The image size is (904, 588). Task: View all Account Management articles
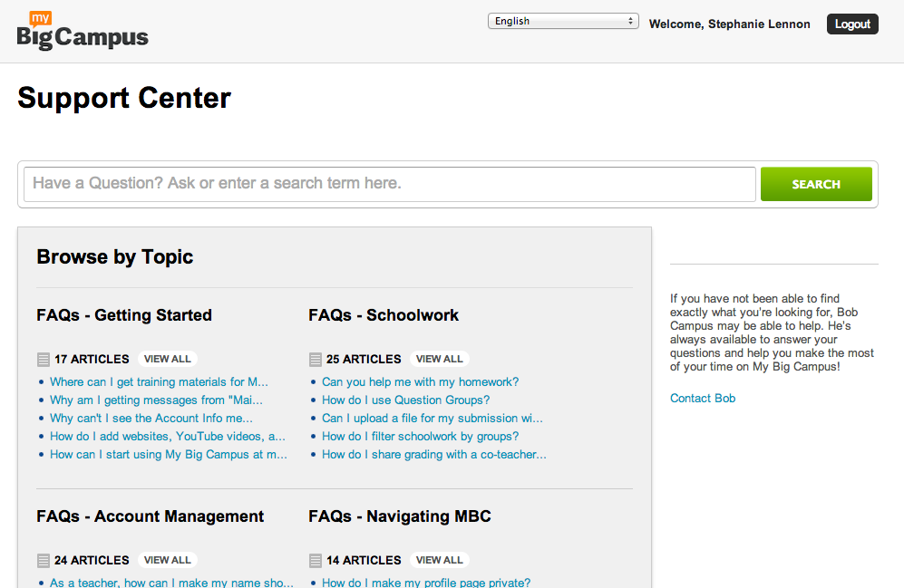coord(167,560)
